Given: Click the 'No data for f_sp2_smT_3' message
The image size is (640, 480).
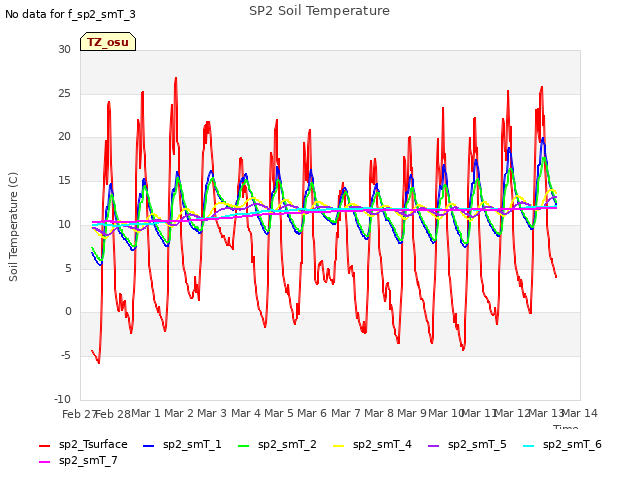Looking at the screenshot, I should coord(70,14).
